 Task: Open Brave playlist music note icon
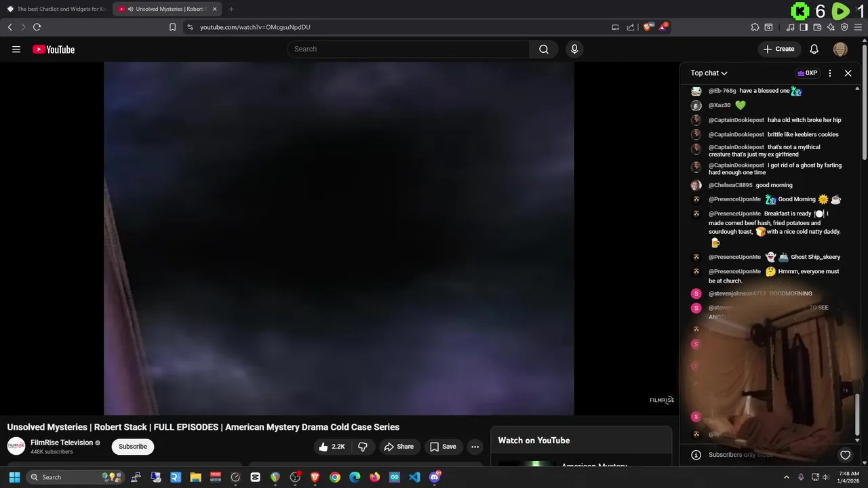[x=790, y=27]
